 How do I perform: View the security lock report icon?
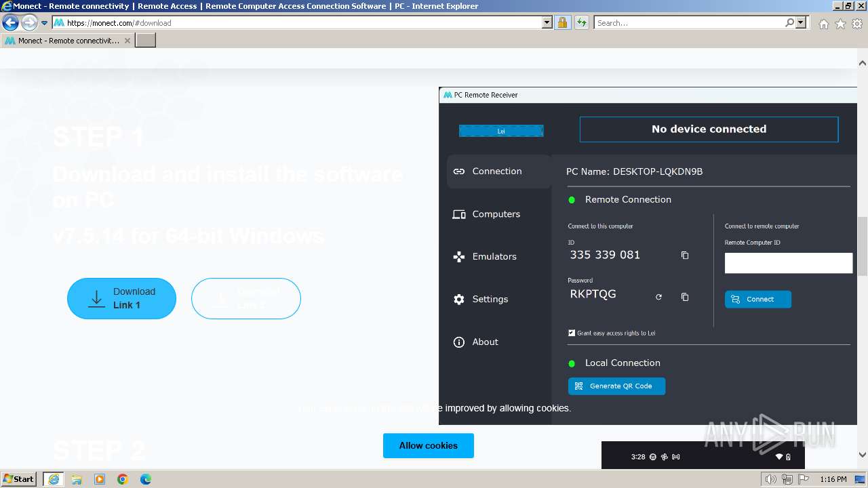(x=562, y=22)
